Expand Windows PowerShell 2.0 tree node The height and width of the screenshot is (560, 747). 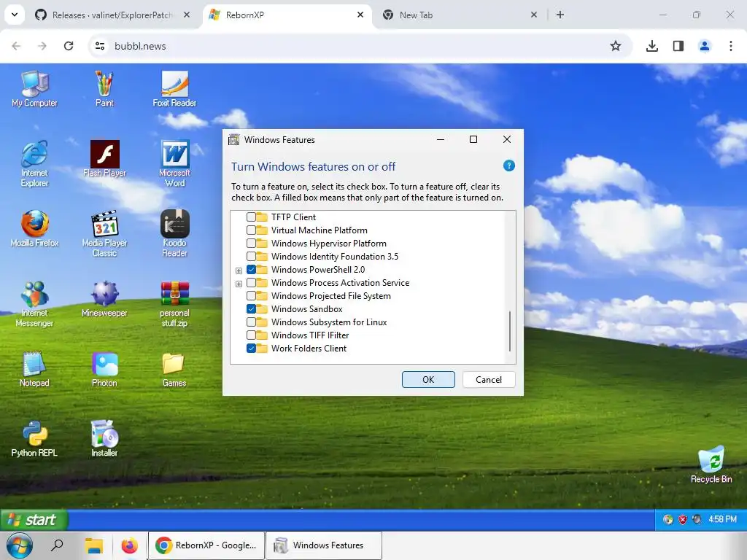click(x=239, y=271)
